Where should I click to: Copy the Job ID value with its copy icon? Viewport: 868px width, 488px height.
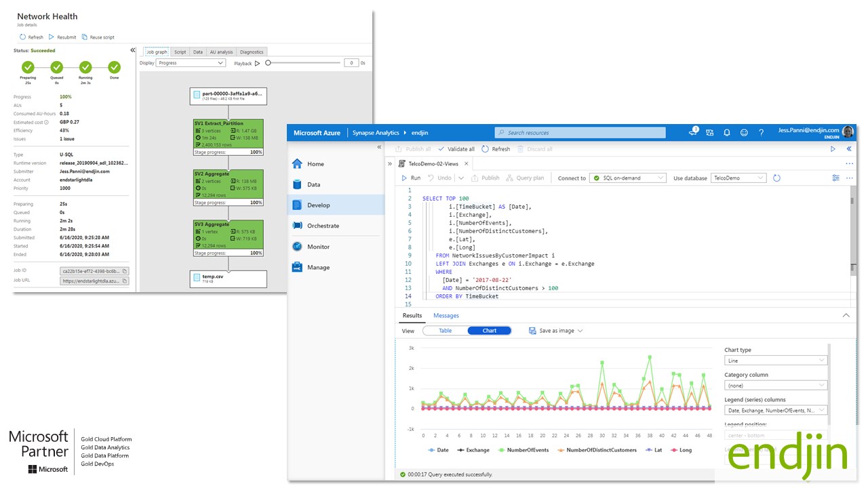[125, 271]
